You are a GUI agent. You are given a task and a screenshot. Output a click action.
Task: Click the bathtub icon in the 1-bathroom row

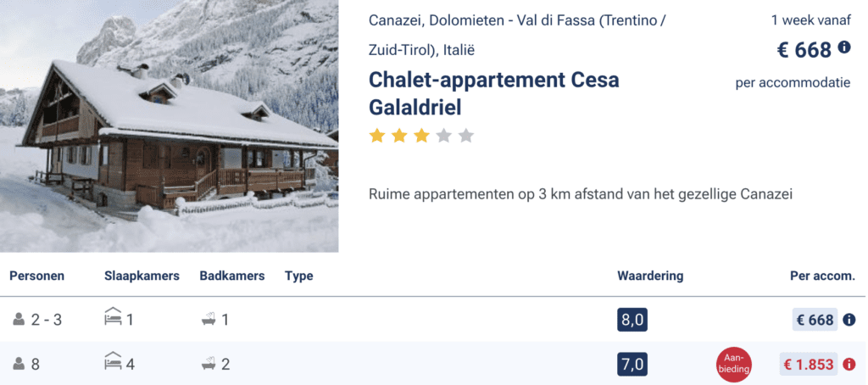208,321
